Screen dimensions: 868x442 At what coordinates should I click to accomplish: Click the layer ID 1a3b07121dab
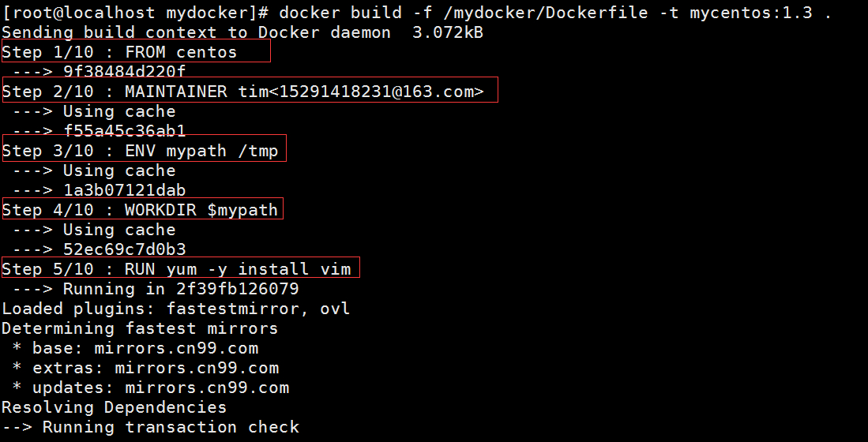[x=125, y=190]
